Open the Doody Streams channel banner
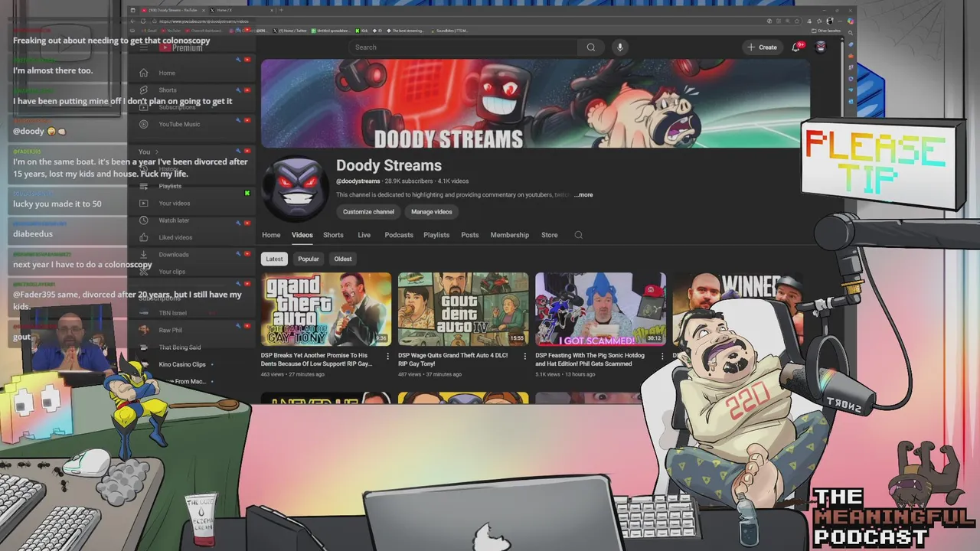 pyautogui.click(x=535, y=103)
